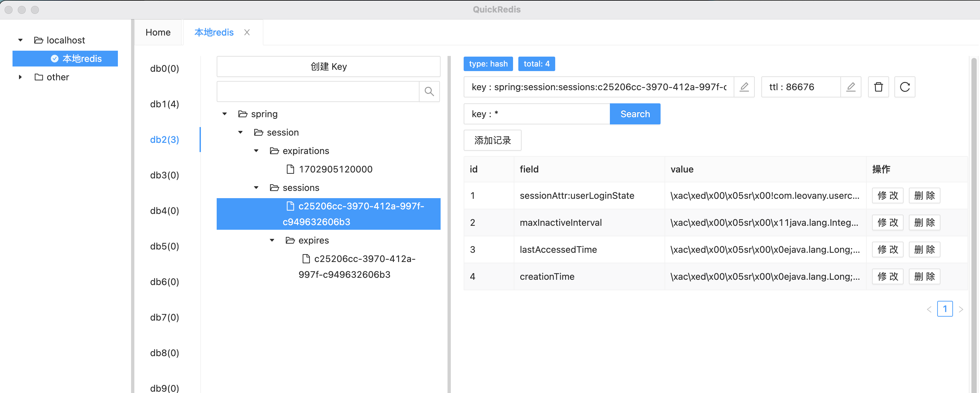Select database db5(0)
Viewport: 980px width, 393px height.
(165, 246)
